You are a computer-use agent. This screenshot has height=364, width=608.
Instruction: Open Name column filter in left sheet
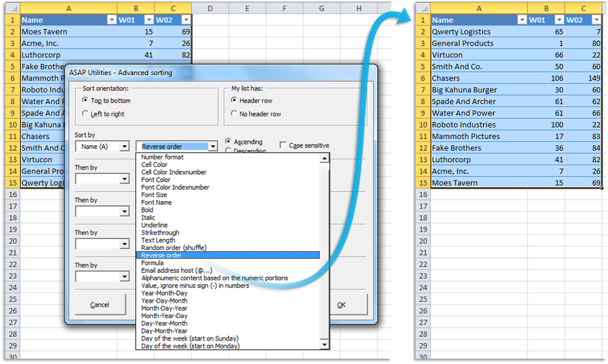(x=111, y=20)
